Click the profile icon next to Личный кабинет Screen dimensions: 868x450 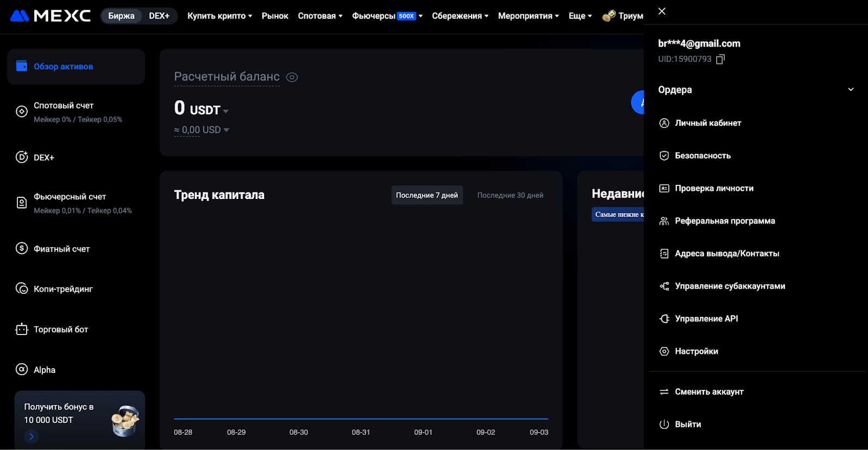tap(664, 123)
